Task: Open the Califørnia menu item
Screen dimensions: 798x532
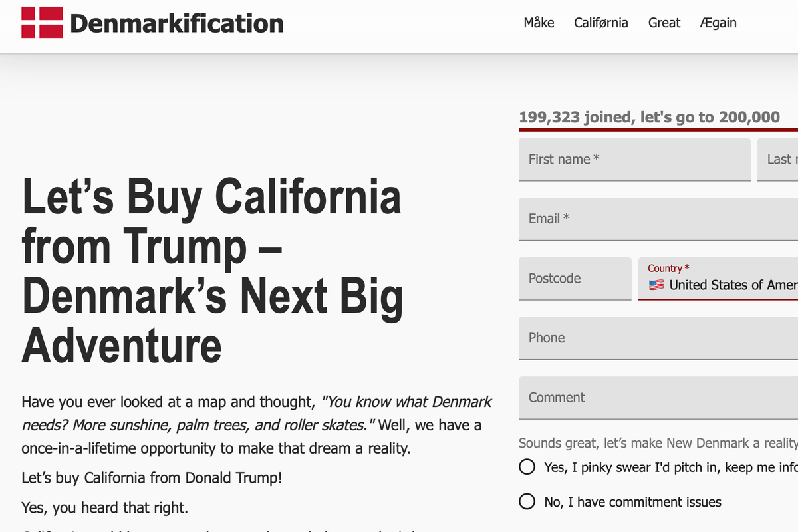Action: pos(601,23)
